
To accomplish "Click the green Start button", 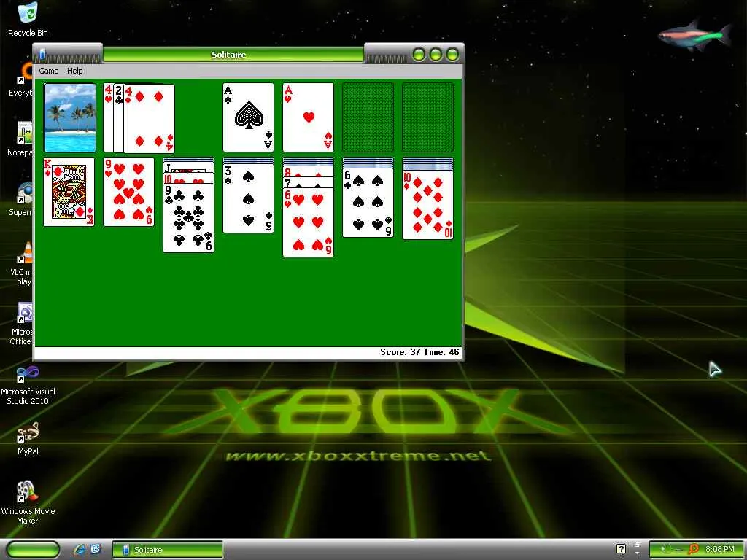I will pyautogui.click(x=32, y=550).
